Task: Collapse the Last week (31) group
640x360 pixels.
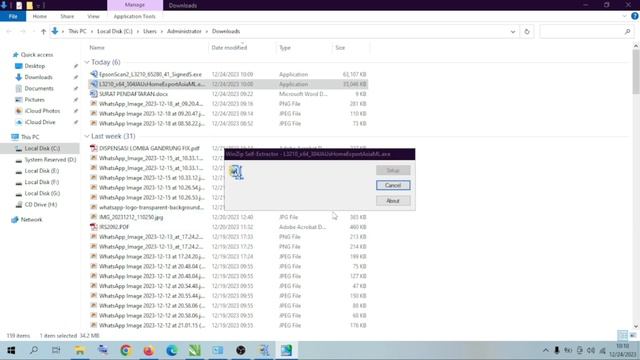Action: coord(87,136)
